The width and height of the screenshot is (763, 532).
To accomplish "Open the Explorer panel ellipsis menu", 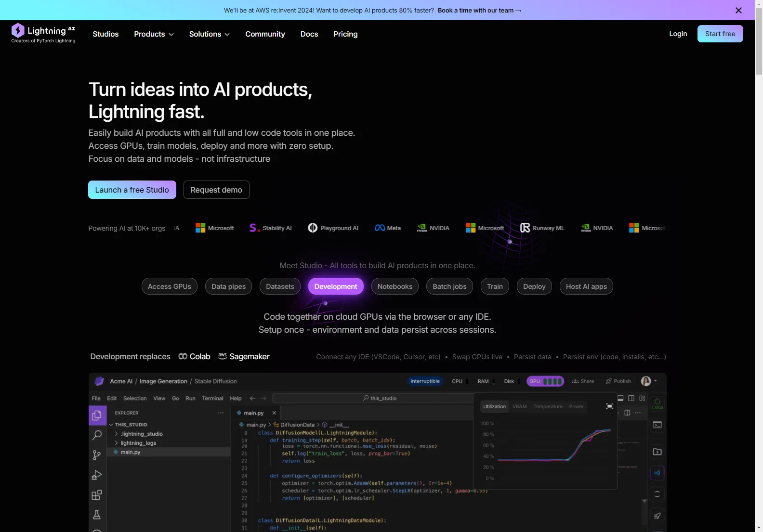I will (221, 413).
